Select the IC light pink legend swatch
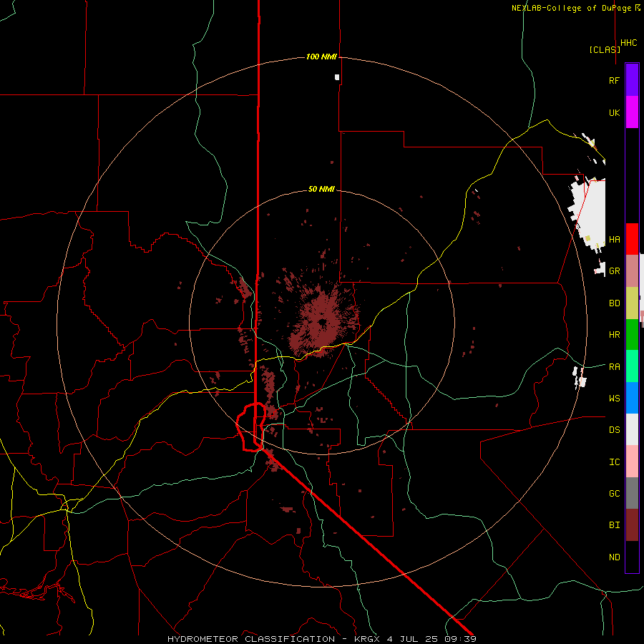Viewport: 644px width, 644px height. pyautogui.click(x=632, y=462)
